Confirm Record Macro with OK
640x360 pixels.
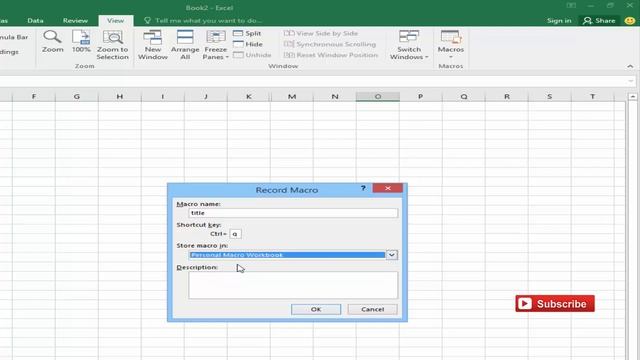point(316,309)
